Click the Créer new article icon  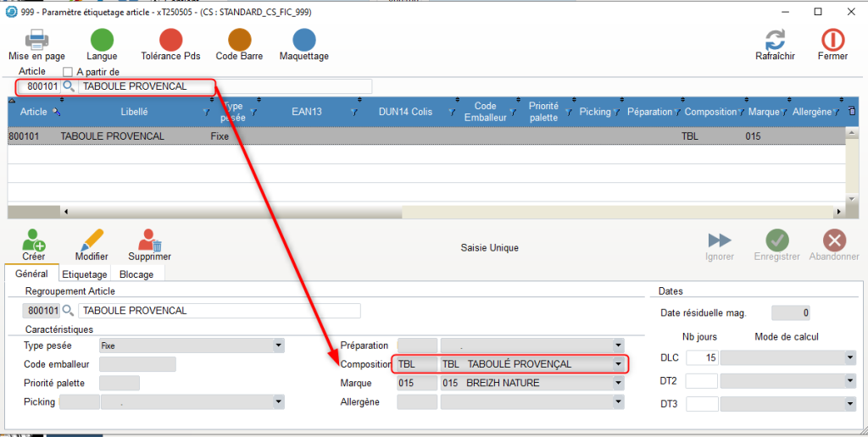pos(34,240)
